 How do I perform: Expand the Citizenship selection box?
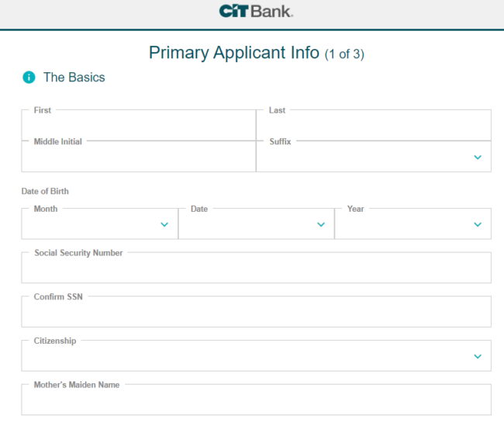256,355
